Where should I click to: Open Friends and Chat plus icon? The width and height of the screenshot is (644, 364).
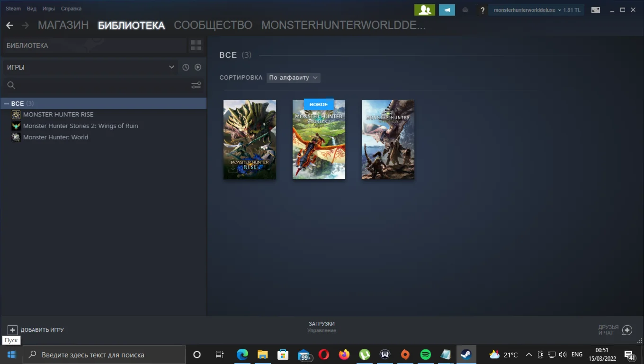[627, 330]
